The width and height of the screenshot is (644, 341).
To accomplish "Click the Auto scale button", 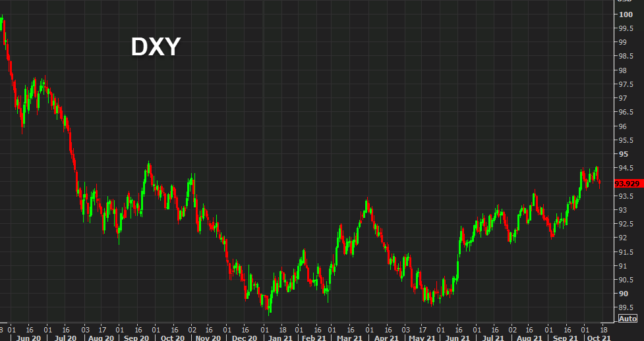I will 628,319.
